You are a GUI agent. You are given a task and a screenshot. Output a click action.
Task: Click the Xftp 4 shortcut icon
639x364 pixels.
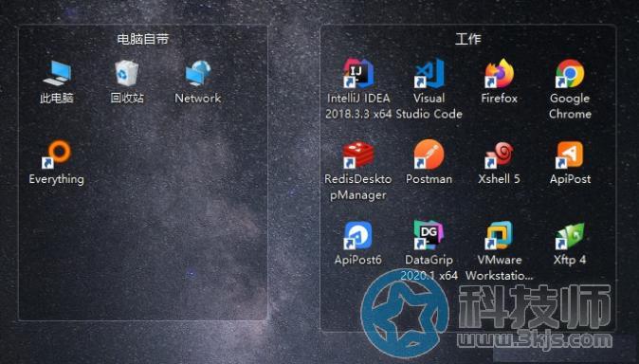570,236
